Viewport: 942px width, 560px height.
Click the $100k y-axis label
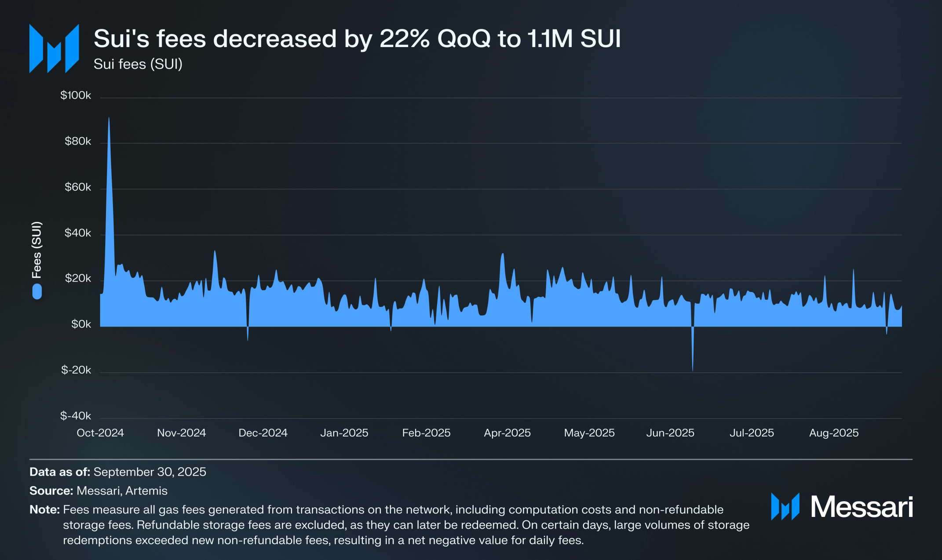coord(76,95)
